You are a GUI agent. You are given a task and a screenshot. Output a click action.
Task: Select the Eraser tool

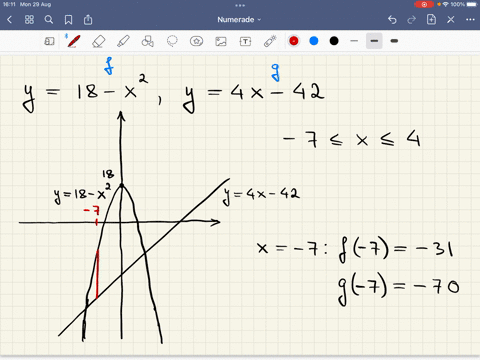pyautogui.click(x=98, y=41)
